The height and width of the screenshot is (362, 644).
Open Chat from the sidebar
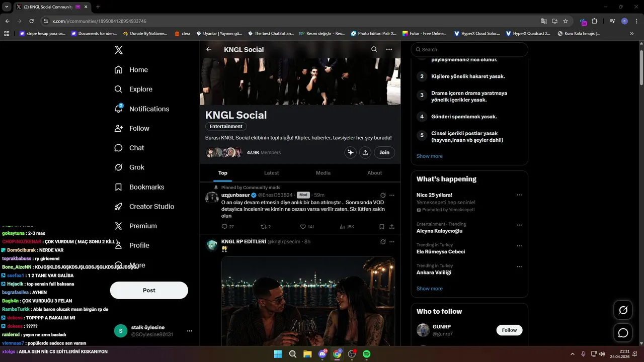point(129,148)
